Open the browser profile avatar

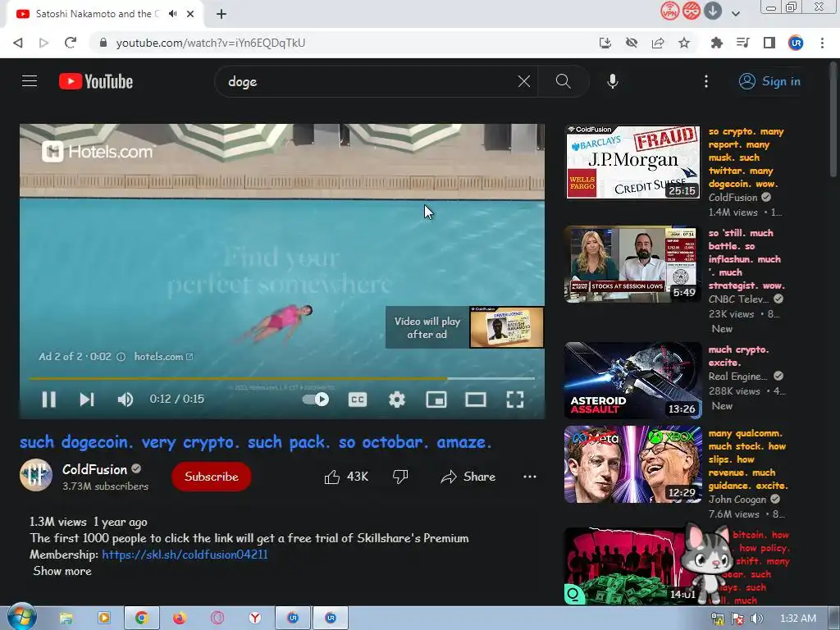796,43
